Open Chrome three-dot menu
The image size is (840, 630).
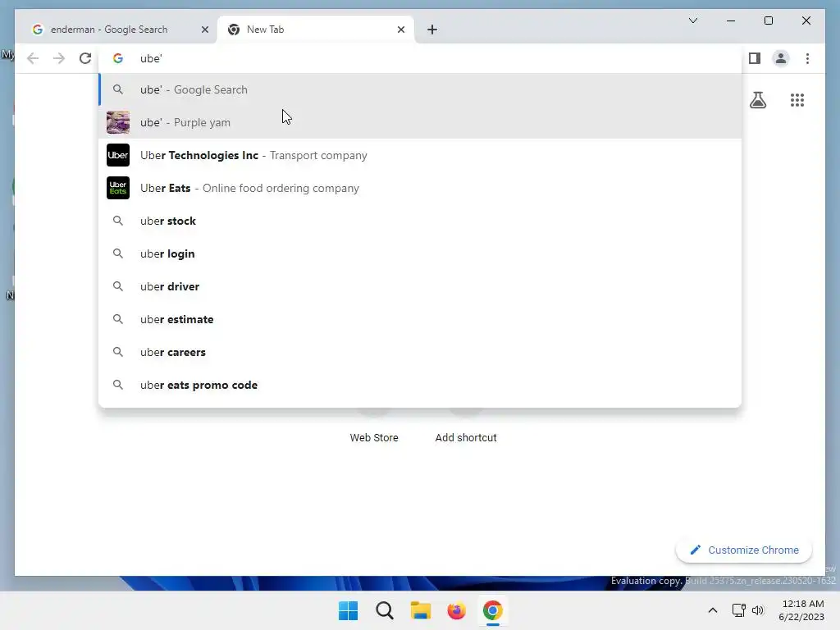(x=807, y=58)
